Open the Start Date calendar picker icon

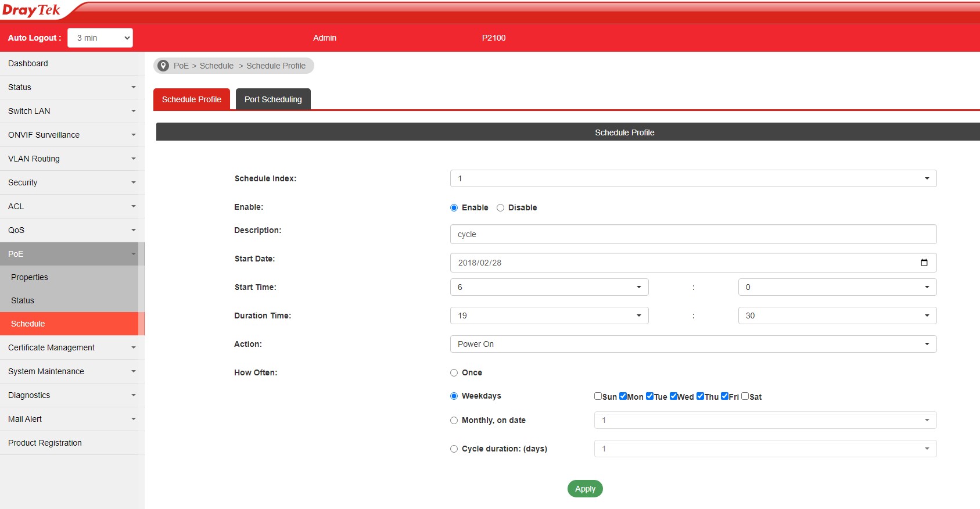tap(924, 263)
